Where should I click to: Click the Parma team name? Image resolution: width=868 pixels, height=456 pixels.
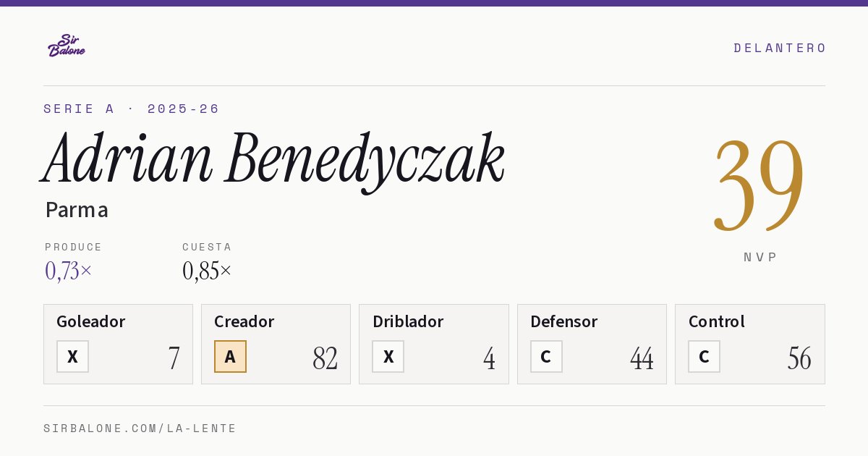tap(77, 210)
